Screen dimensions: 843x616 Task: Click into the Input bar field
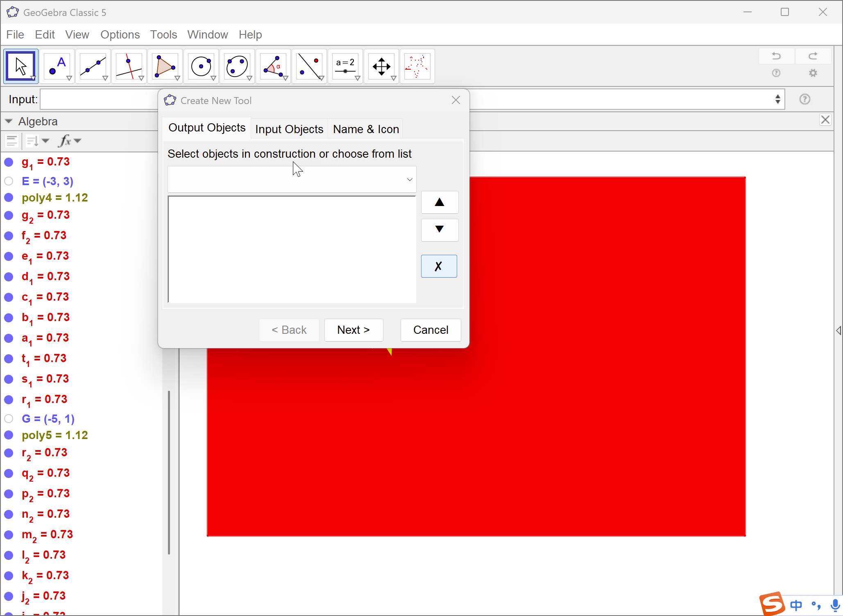(x=98, y=100)
